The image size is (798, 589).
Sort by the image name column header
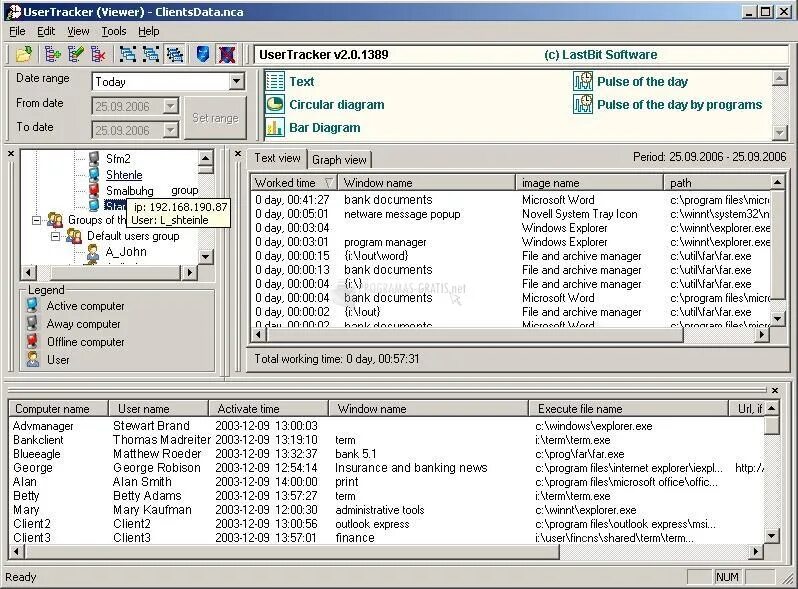tap(589, 182)
